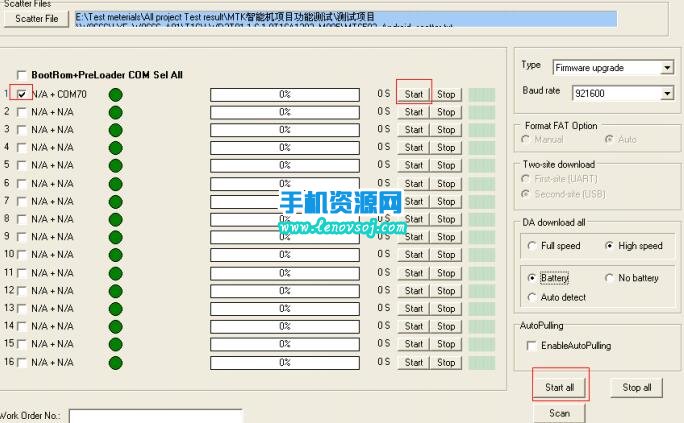
Task: Select Manual Format FAT option
Action: tap(526, 139)
